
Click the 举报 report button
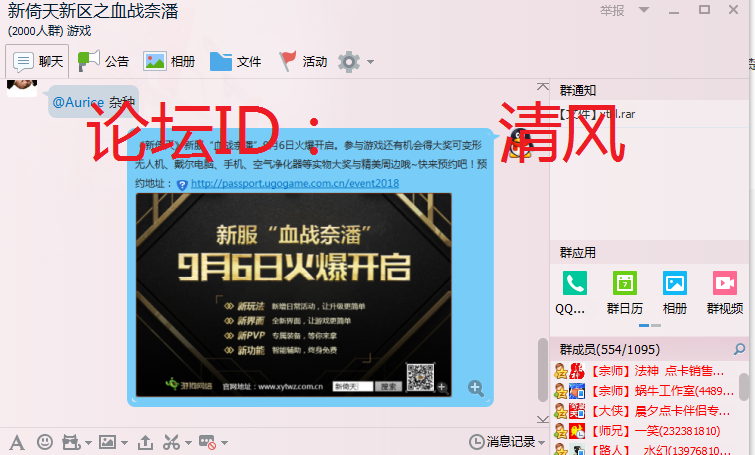tap(612, 11)
